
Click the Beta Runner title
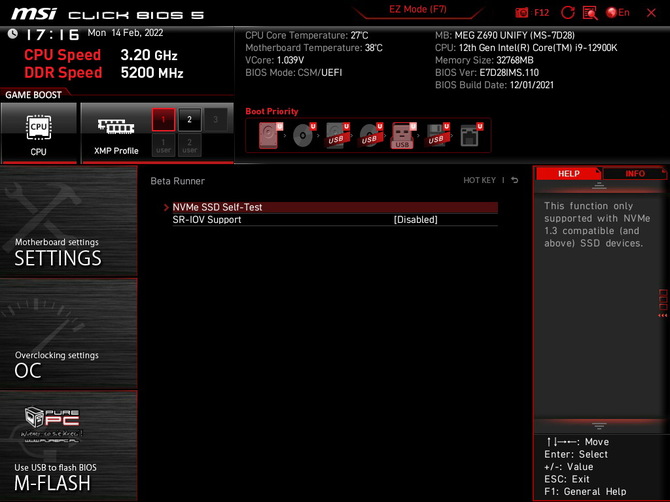[177, 181]
